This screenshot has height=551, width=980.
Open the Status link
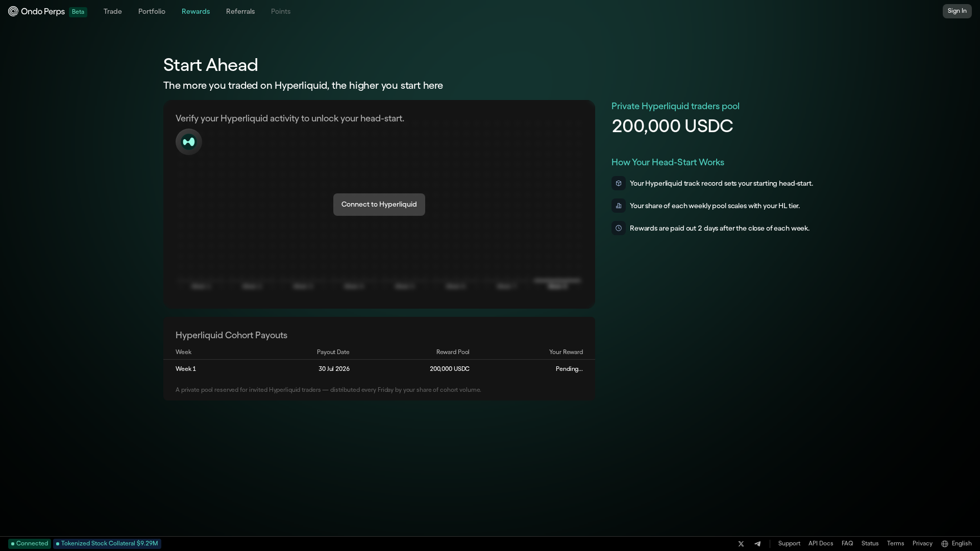coord(870,544)
